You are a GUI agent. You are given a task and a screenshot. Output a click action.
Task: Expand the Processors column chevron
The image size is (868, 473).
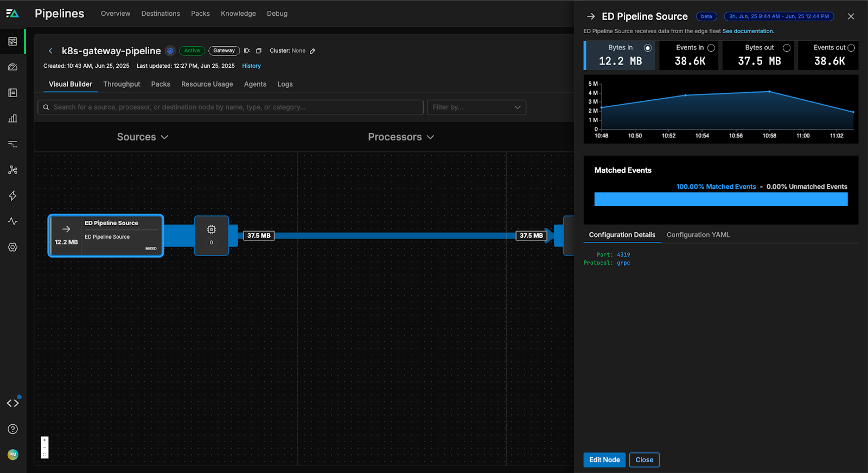tap(430, 137)
